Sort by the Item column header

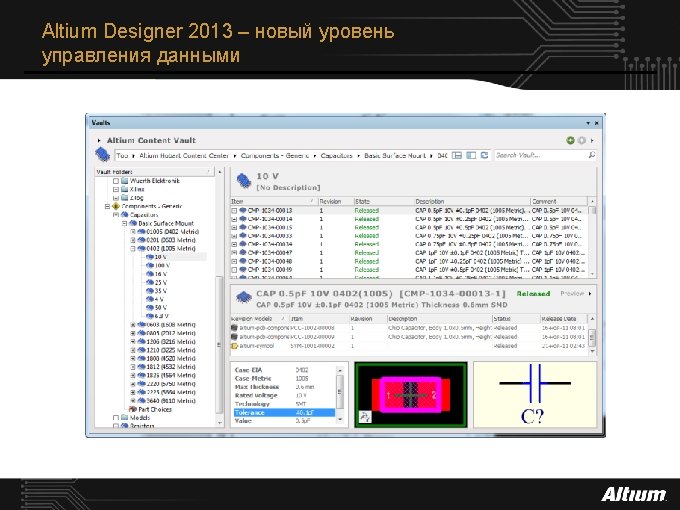pos(273,202)
